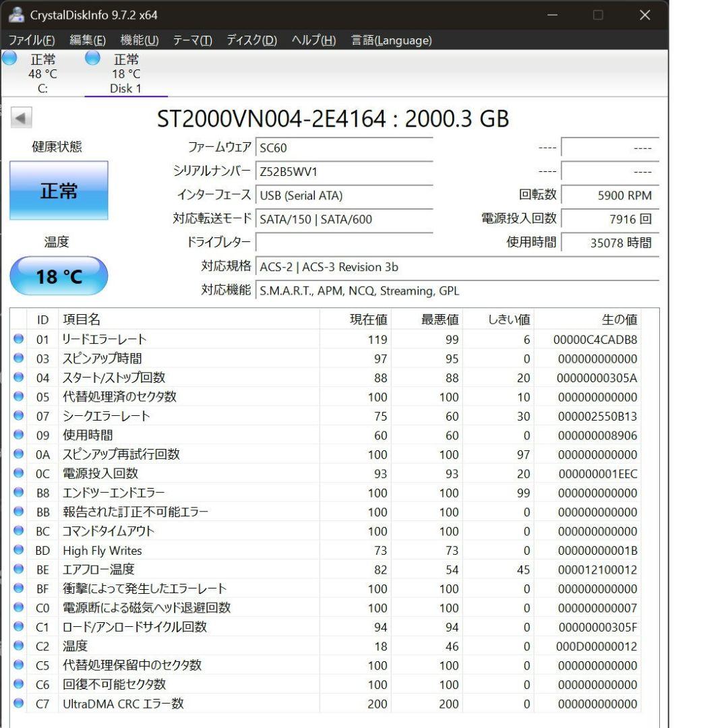This screenshot has height=728, width=728.
Task: Click the 正常 health status button
Action: click(x=59, y=191)
